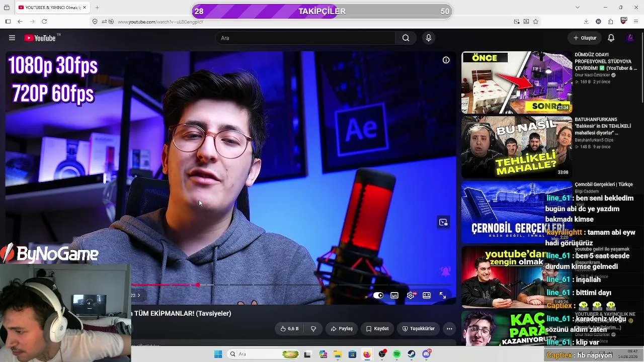Open the Oluştur create menu
This screenshot has width=644, height=362.
[x=585, y=38]
